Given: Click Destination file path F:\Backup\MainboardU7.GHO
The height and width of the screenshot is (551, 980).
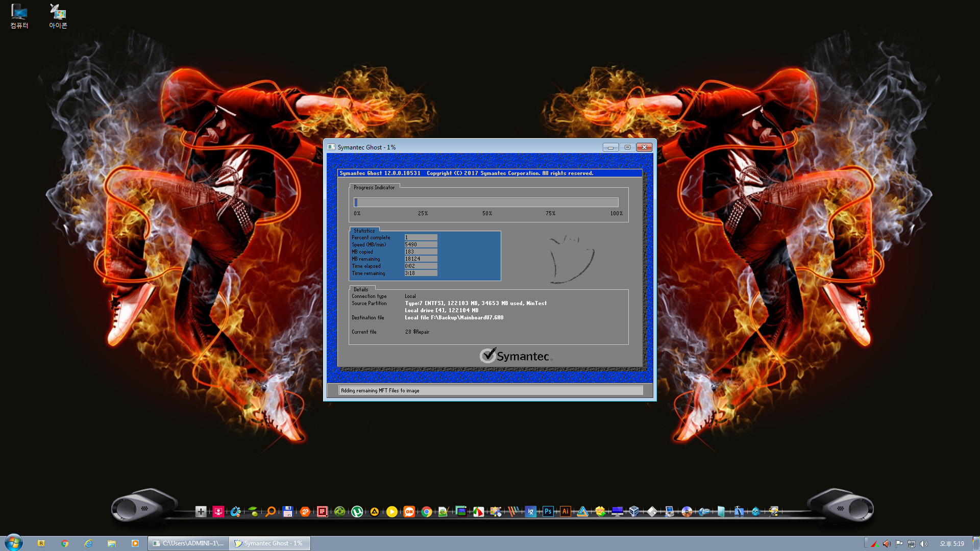Looking at the screenshot, I should [x=454, y=318].
